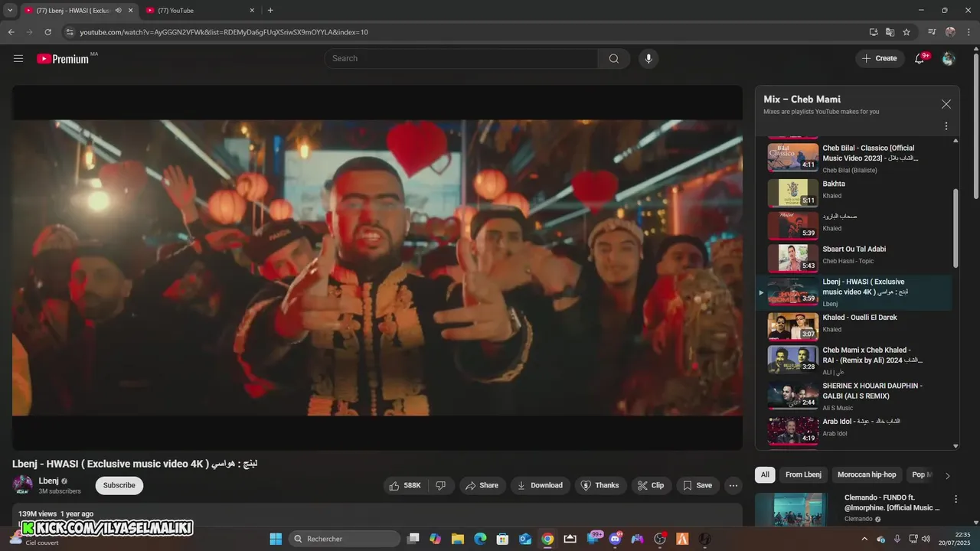Select the Moroccan hip-hop filter chip
This screenshot has width=980, height=551.
coord(867,475)
